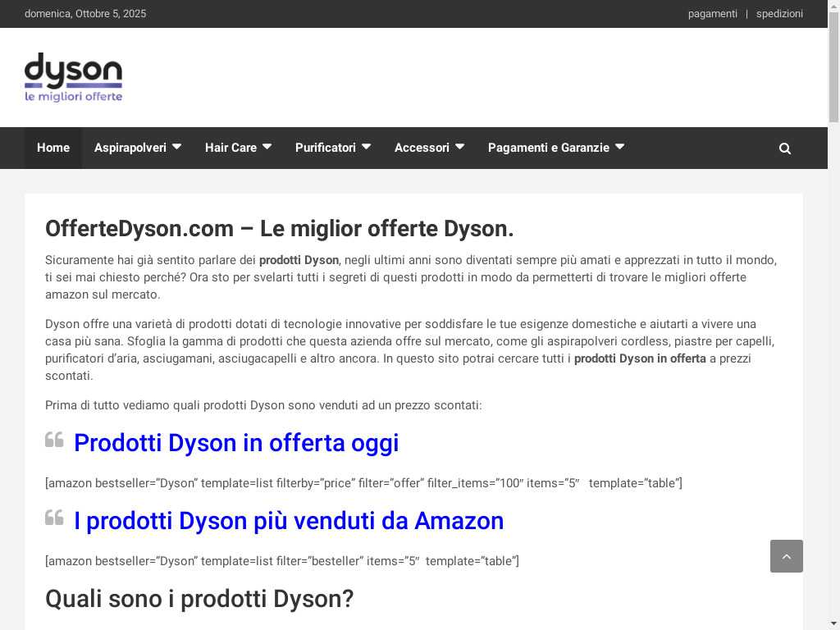Go to the Home menu item
Viewport: 840px width, 630px height.
point(53,148)
